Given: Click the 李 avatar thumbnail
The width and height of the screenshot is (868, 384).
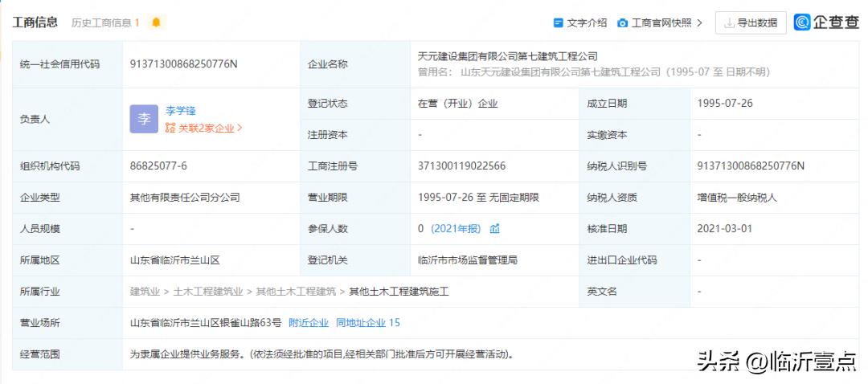Looking at the screenshot, I should [x=144, y=119].
